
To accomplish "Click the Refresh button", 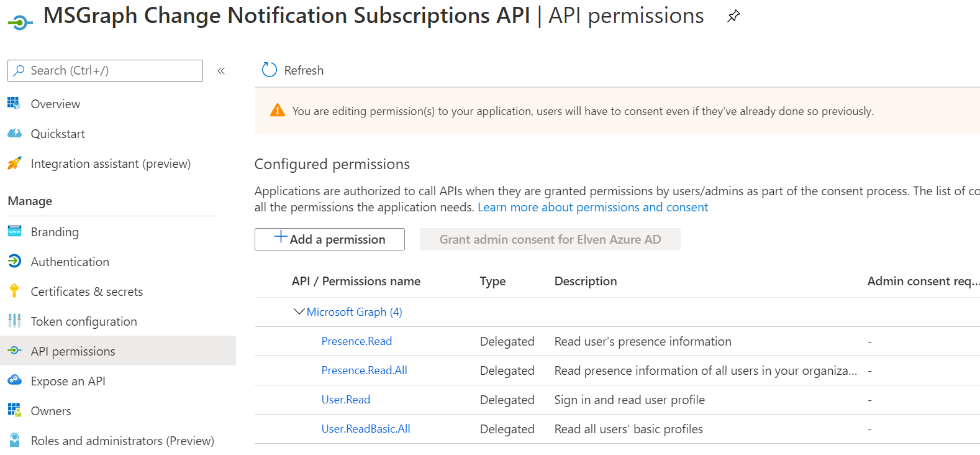I will coord(293,70).
